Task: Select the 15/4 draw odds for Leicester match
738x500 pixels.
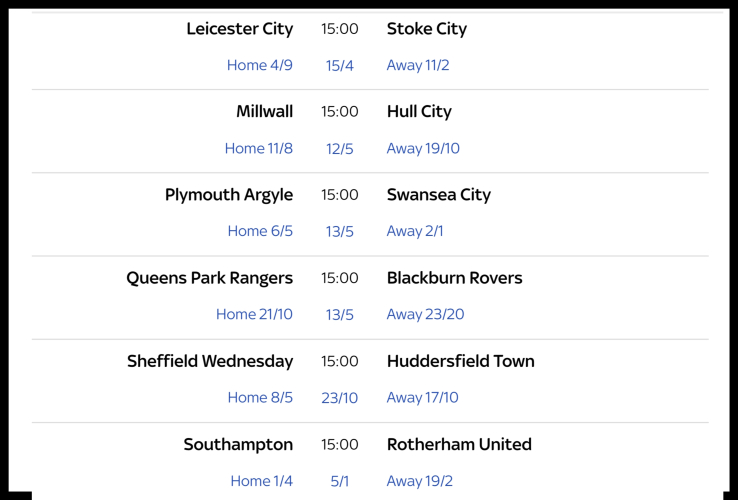Action: pos(340,66)
